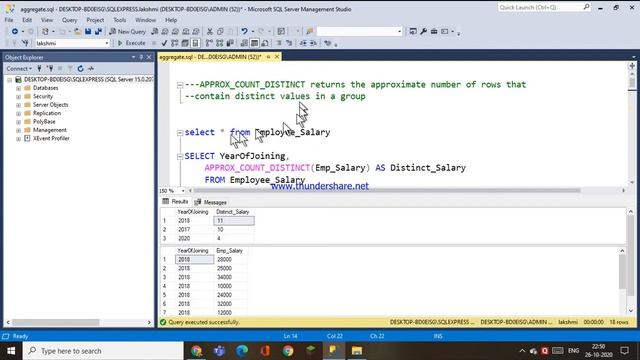Click the Database Engine Query icon

[x=155, y=31]
